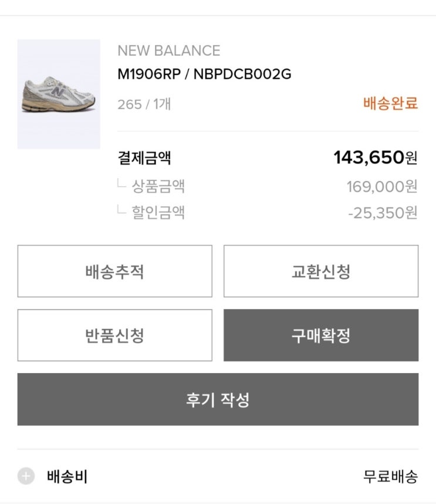
Task: Tap the NEW BALANCE brand name
Action: click(x=168, y=51)
